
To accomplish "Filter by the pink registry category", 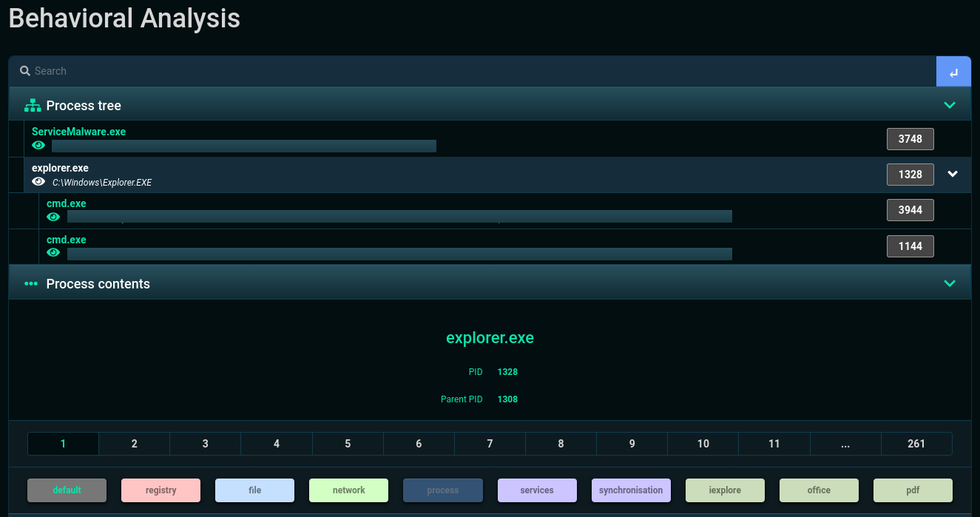I will click(160, 490).
